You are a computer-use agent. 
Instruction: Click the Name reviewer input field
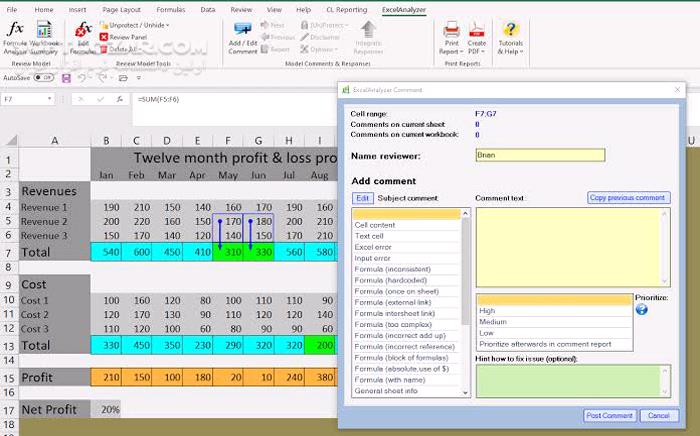540,155
